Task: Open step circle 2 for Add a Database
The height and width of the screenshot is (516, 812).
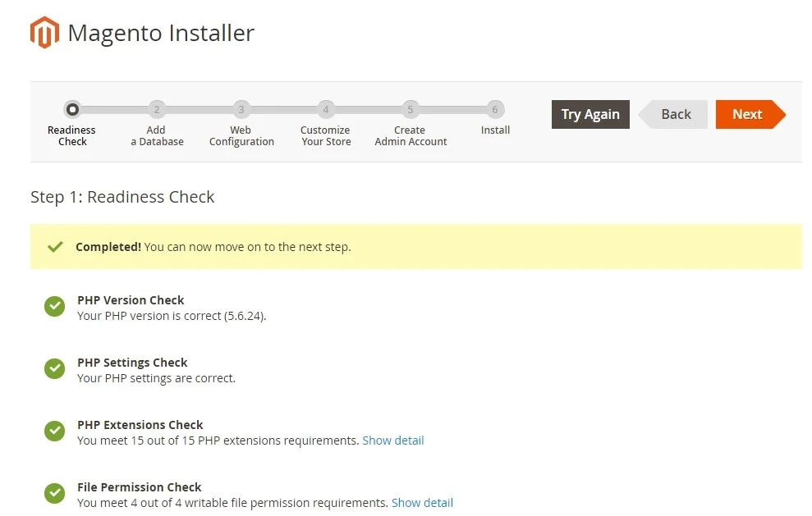Action: tap(156, 109)
